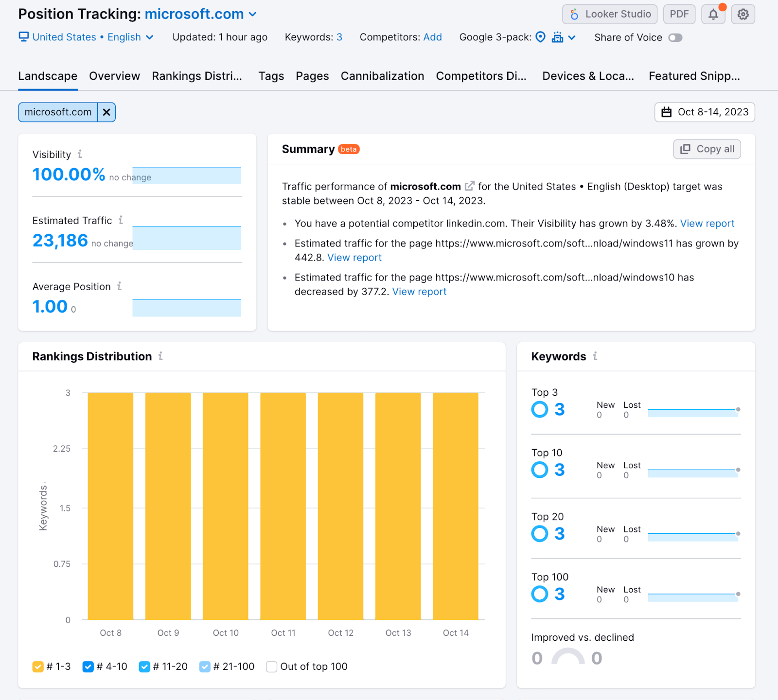Check the Out of top 100 filter

271,666
